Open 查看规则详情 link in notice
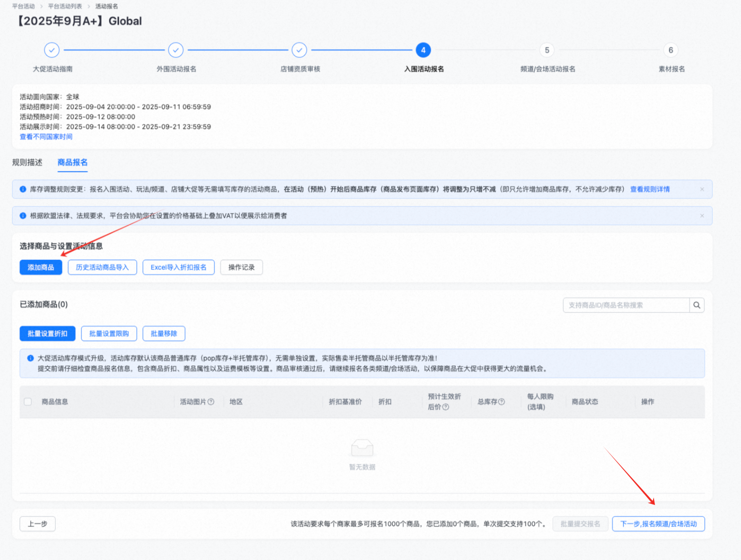 pos(649,189)
